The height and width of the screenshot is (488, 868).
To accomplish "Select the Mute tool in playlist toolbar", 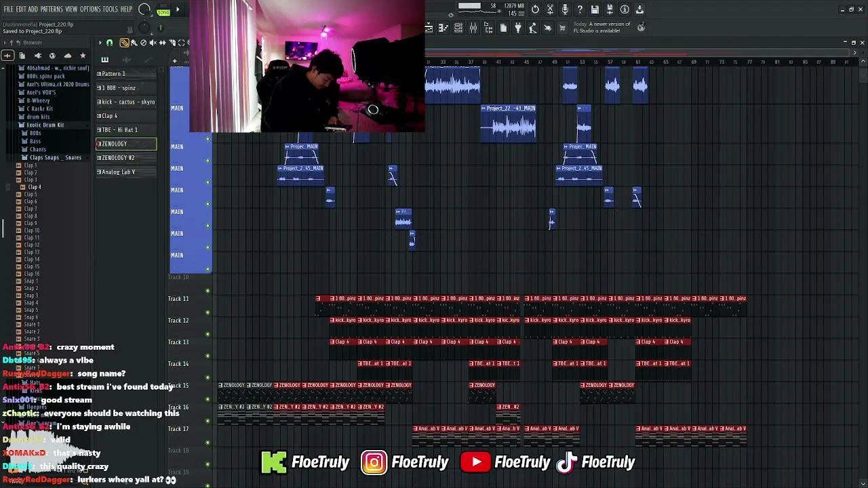I will click(x=153, y=43).
